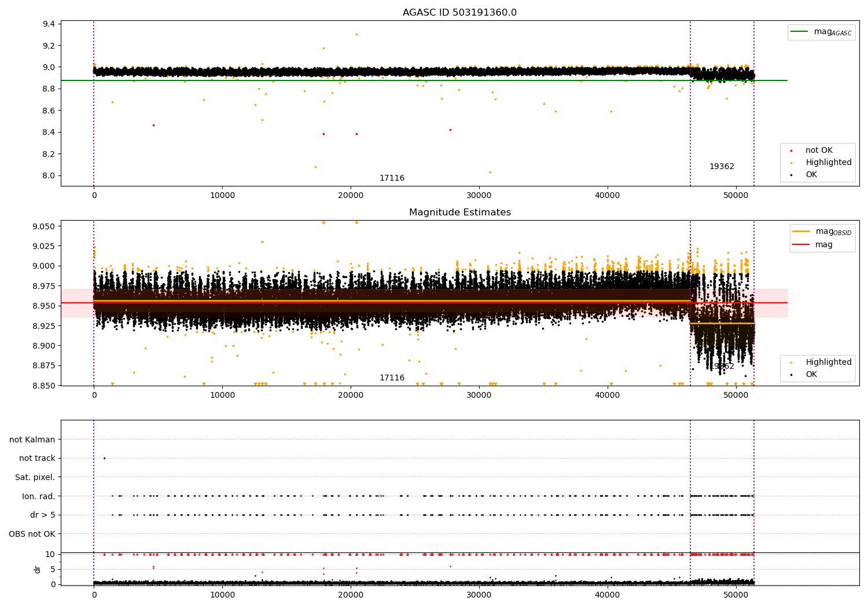Screen dimensions: 868x608
Task: Select the 'not OK' legend entry
Action: pos(819,151)
